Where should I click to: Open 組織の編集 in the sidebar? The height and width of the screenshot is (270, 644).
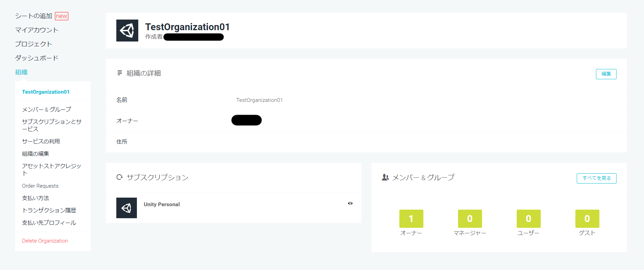pyautogui.click(x=36, y=154)
